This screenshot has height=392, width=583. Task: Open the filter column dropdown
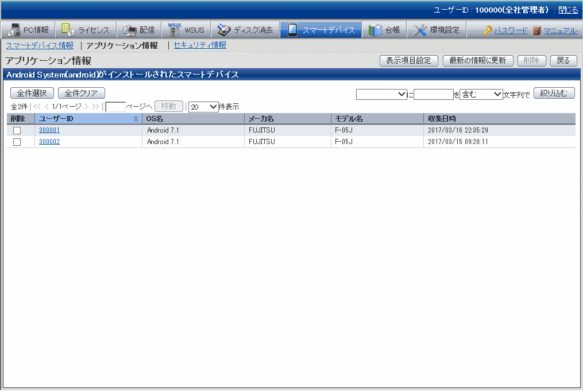(x=381, y=94)
